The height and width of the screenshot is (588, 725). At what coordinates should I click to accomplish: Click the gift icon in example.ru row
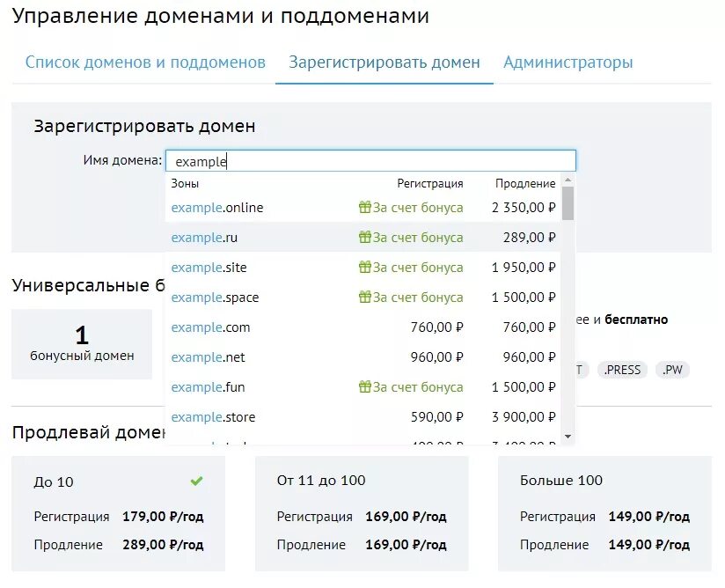click(365, 237)
